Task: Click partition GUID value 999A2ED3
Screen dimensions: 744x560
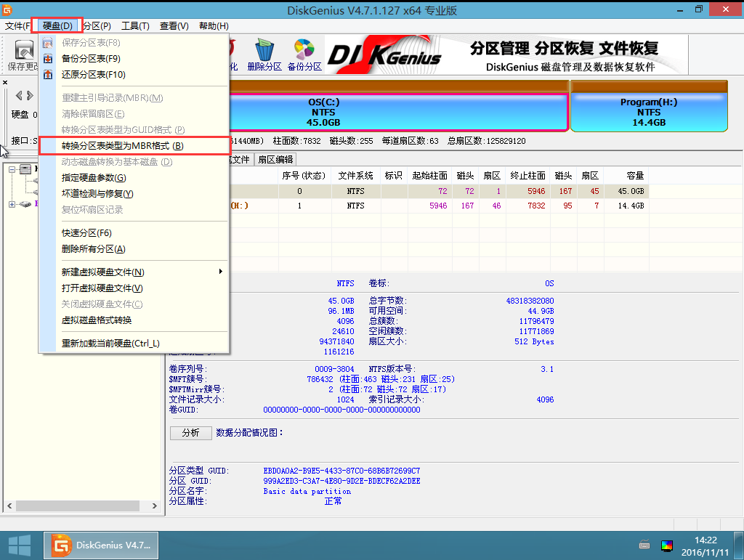Action: tap(341, 482)
